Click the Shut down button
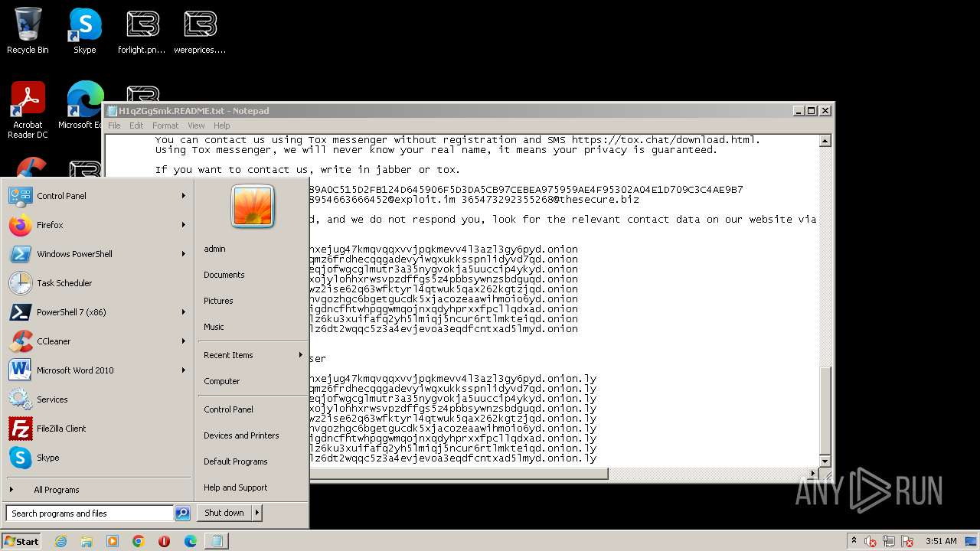The image size is (980, 551). (224, 513)
